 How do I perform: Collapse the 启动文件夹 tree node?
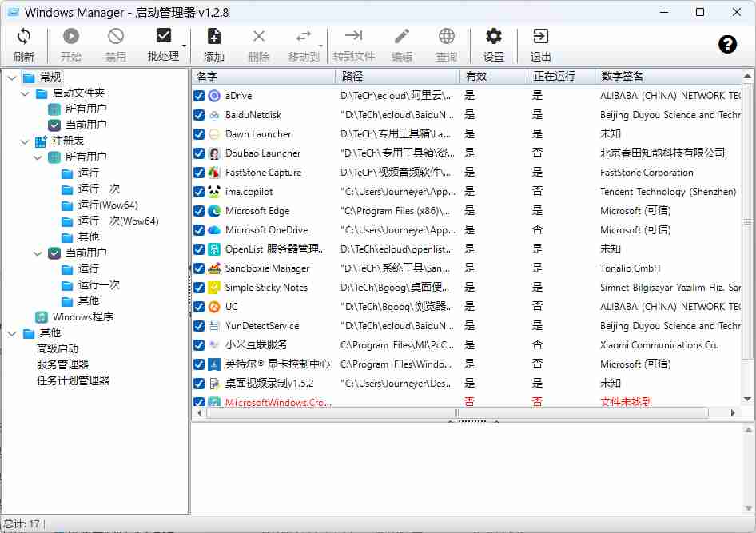[25, 93]
